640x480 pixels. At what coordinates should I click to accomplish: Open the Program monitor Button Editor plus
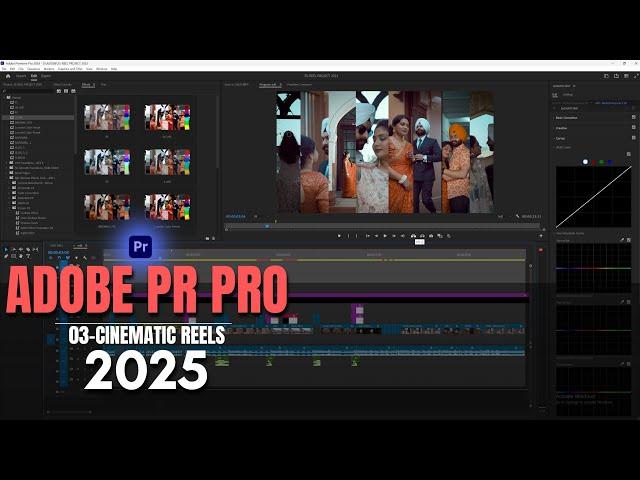pyautogui.click(x=541, y=236)
